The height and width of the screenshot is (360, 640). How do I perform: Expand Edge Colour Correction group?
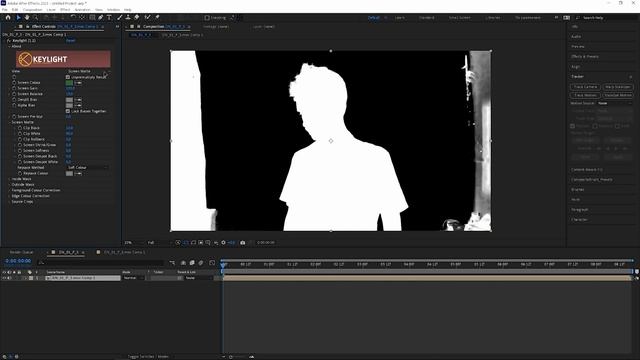point(10,196)
